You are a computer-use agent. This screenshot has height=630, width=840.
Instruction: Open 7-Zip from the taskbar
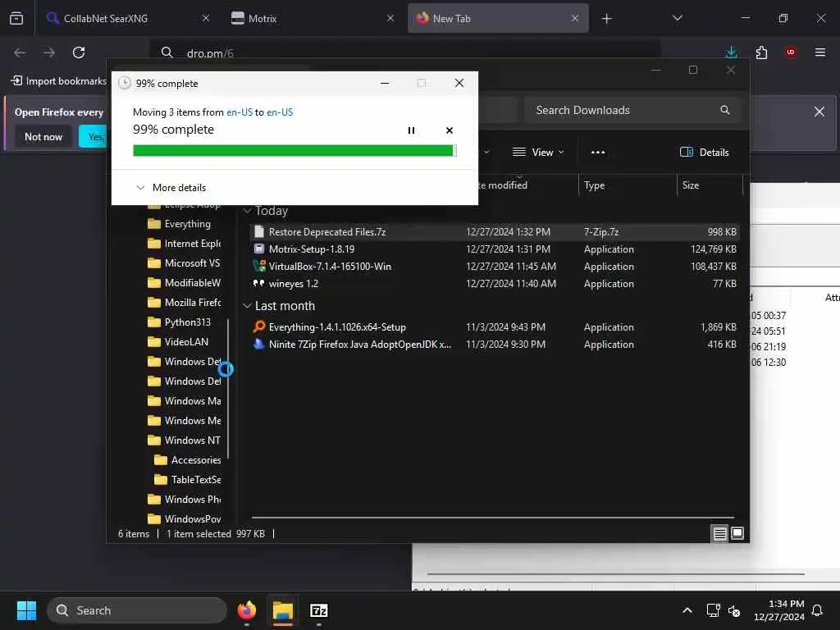(x=319, y=610)
